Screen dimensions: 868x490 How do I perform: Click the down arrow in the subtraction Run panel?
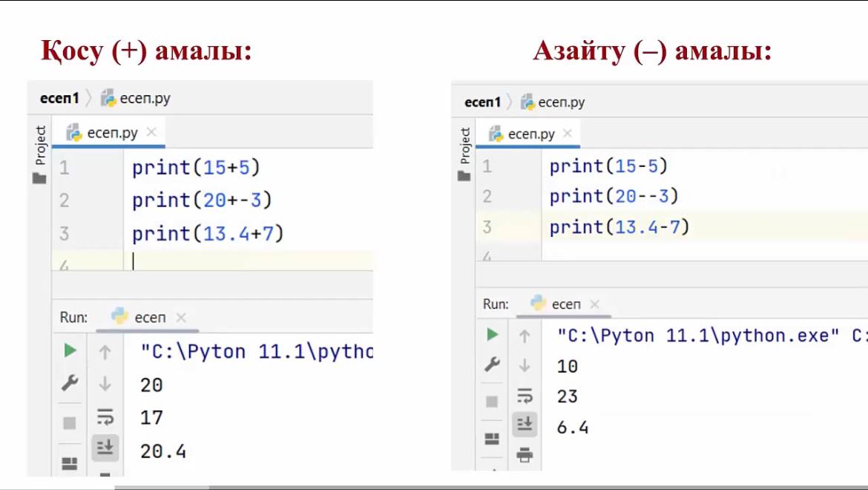point(523,365)
